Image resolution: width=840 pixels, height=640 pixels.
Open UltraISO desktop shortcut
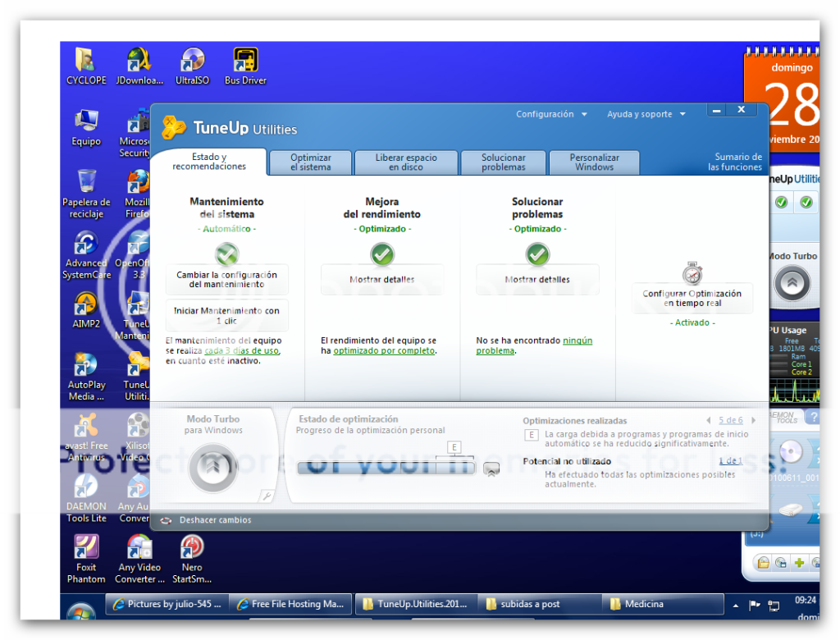(x=192, y=66)
